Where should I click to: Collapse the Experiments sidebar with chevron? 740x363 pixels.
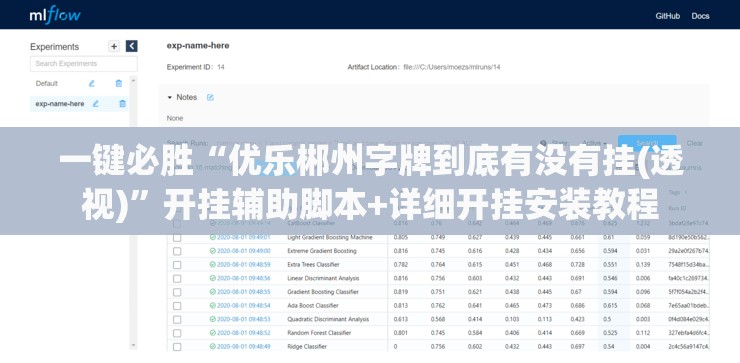tap(132, 46)
